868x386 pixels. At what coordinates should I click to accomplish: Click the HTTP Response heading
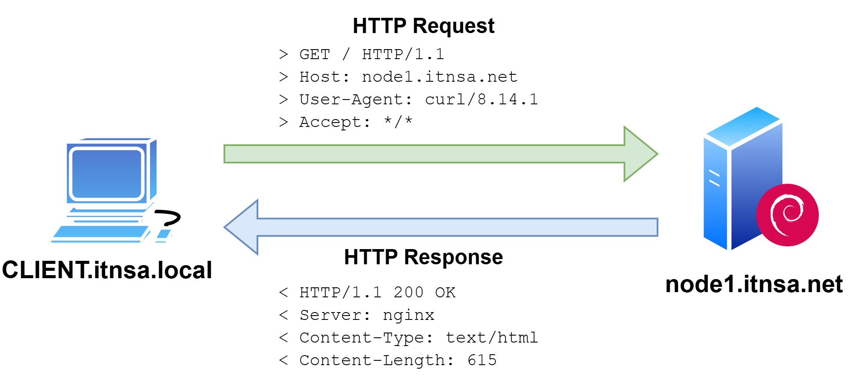pyautogui.click(x=423, y=257)
